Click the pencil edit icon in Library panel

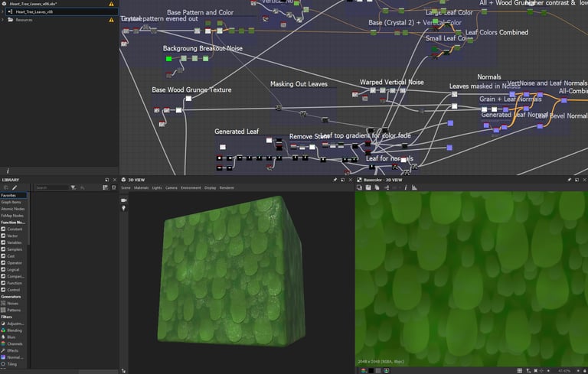point(15,187)
